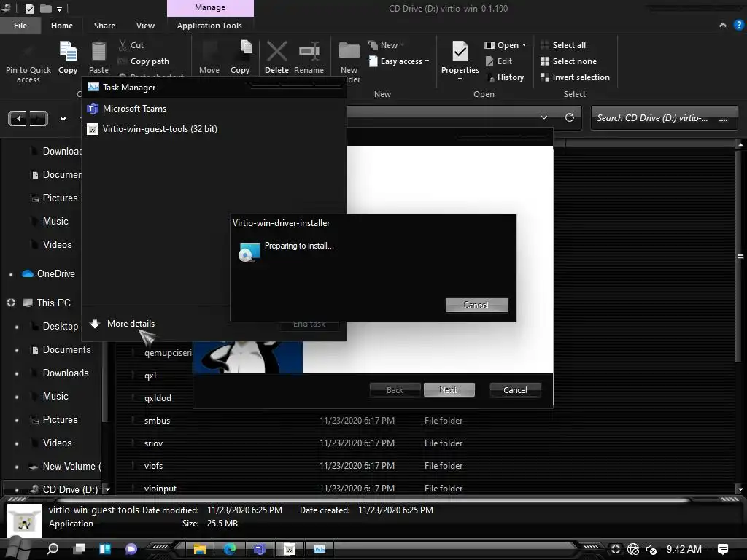747x560 pixels.
Task: Switch to the Share ribbon tab
Action: pyautogui.click(x=104, y=26)
